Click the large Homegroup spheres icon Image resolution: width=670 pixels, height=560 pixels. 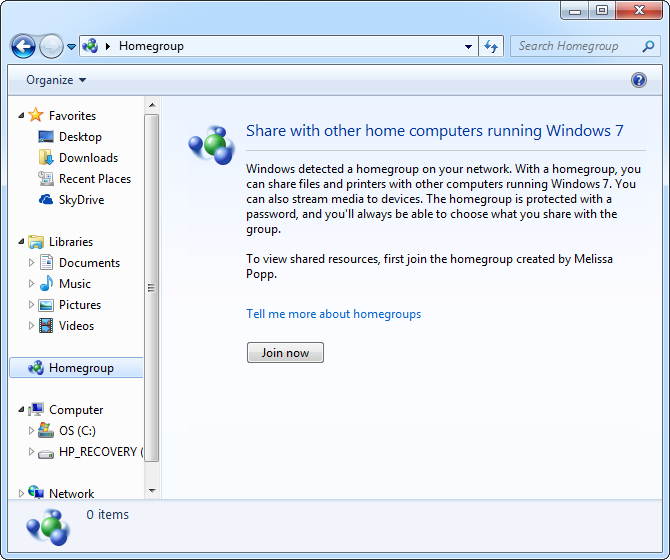212,145
